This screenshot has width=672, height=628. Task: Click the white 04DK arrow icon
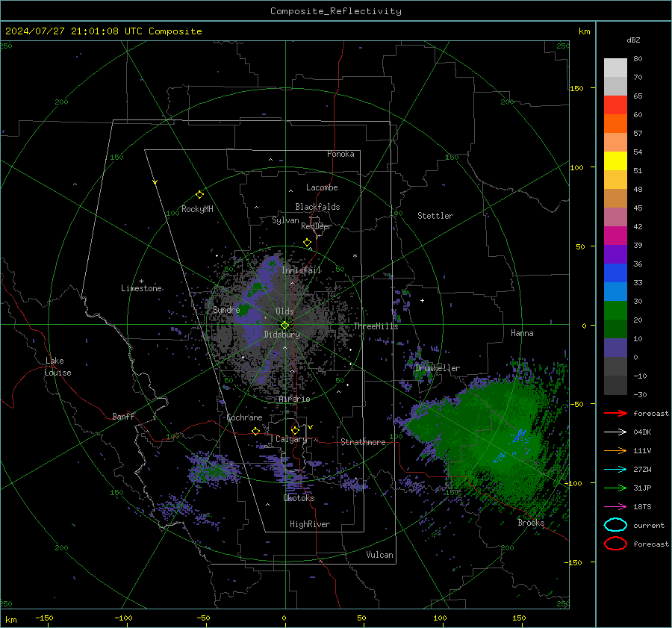coord(615,432)
